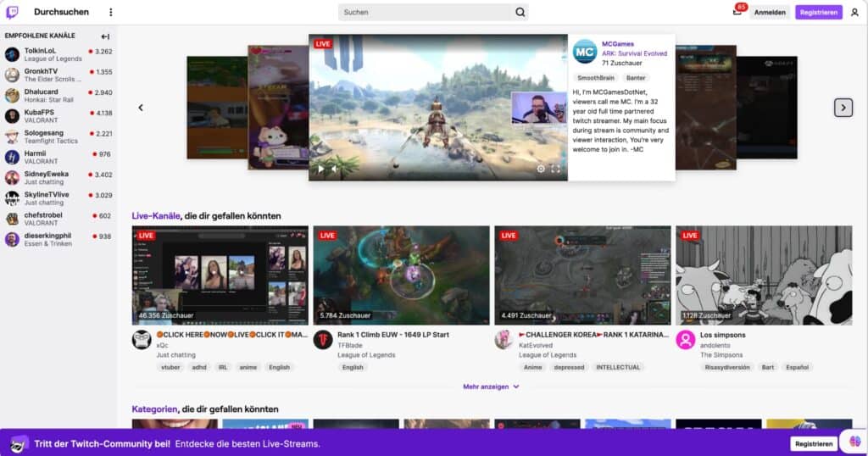The image size is (868, 456).
Task: Open the prime loot crown notifications
Action: [x=737, y=12]
